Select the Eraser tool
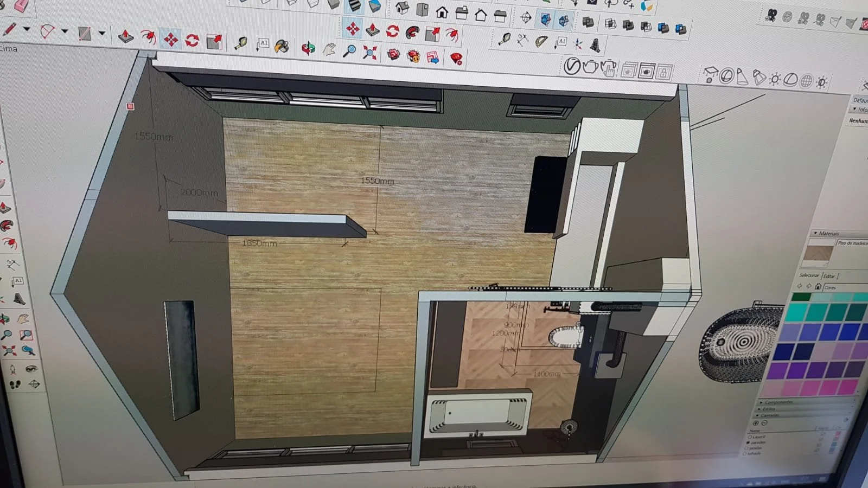The width and height of the screenshot is (868, 488). [21, 5]
